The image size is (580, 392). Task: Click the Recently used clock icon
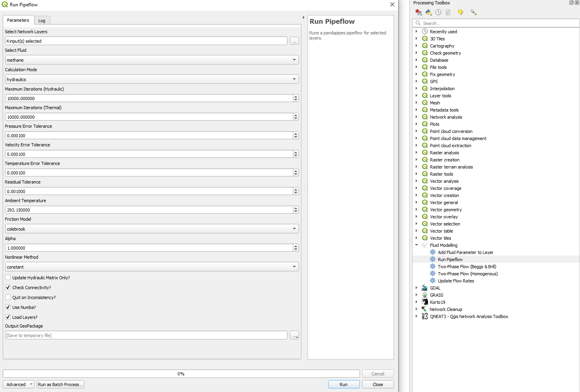(425, 32)
